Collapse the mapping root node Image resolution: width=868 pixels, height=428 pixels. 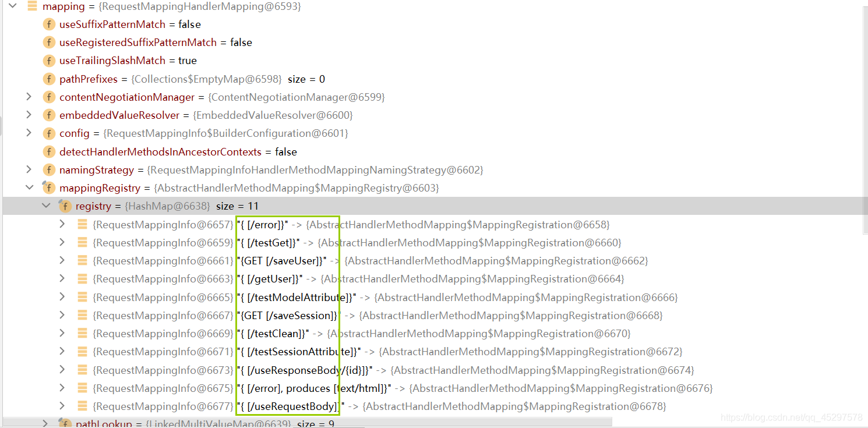13,6
